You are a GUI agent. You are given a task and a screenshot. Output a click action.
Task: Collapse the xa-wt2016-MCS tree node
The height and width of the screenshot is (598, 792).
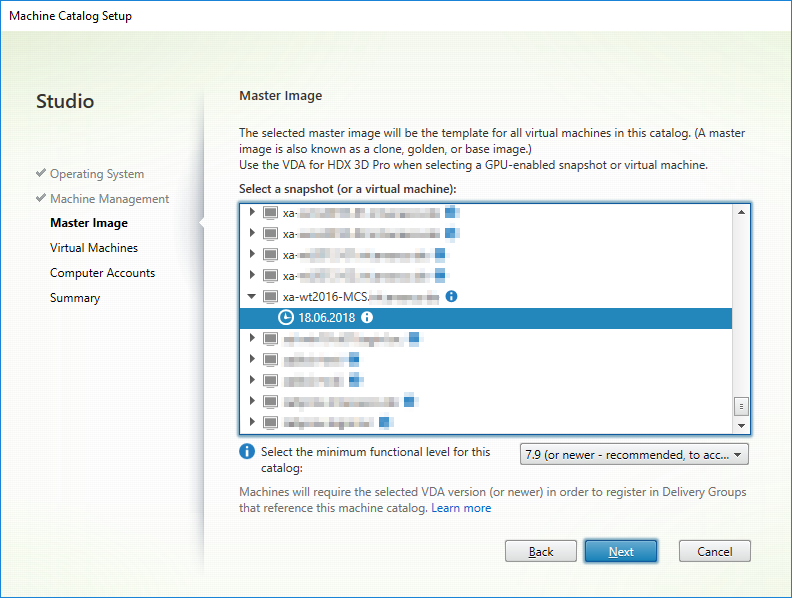(x=252, y=296)
